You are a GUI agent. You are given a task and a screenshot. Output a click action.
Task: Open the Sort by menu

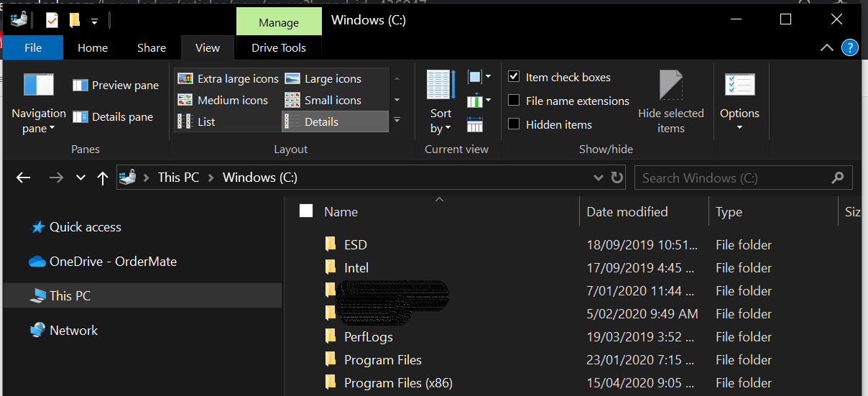440,102
